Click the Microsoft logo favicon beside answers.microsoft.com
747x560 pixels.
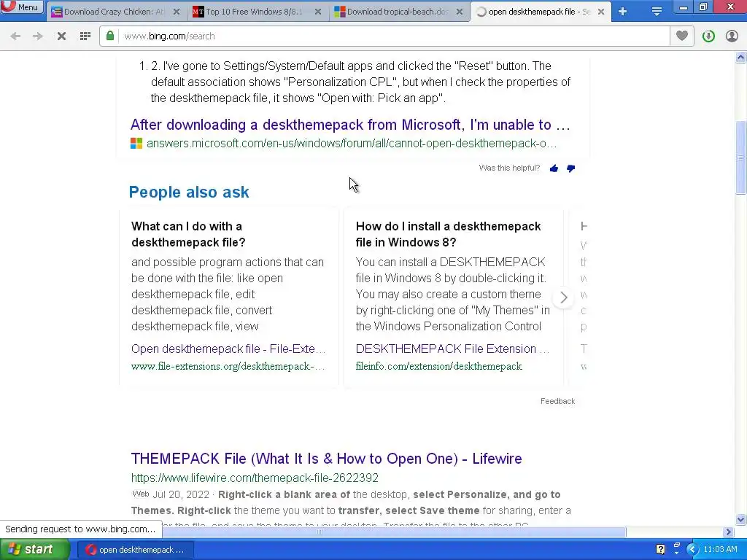point(136,144)
